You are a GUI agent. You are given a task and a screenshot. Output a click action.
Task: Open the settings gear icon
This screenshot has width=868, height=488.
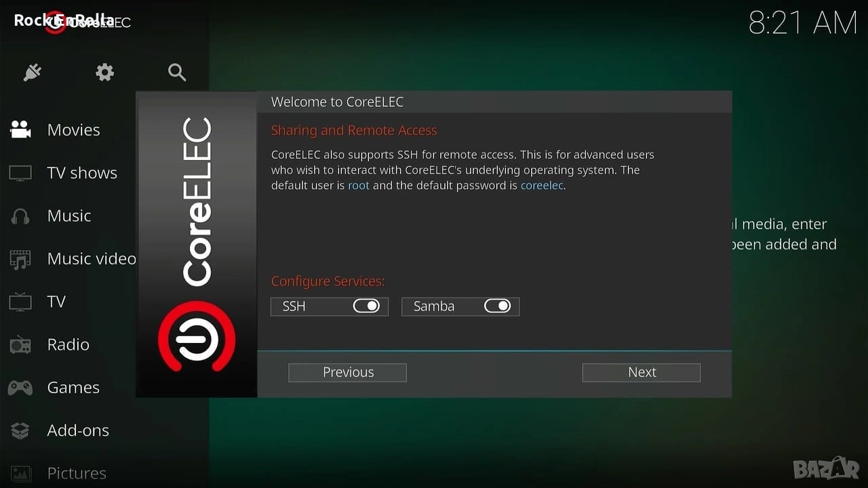pos(104,73)
